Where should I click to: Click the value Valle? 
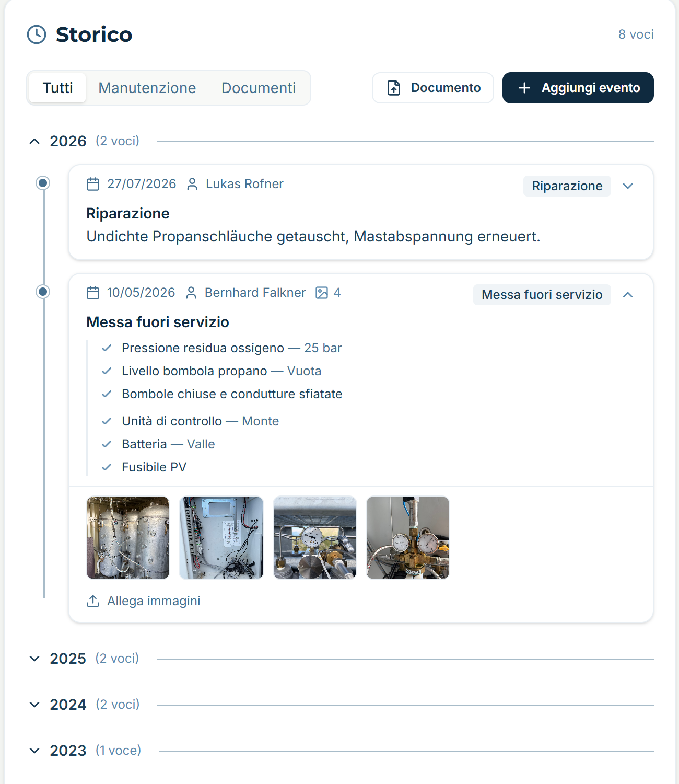tap(201, 444)
